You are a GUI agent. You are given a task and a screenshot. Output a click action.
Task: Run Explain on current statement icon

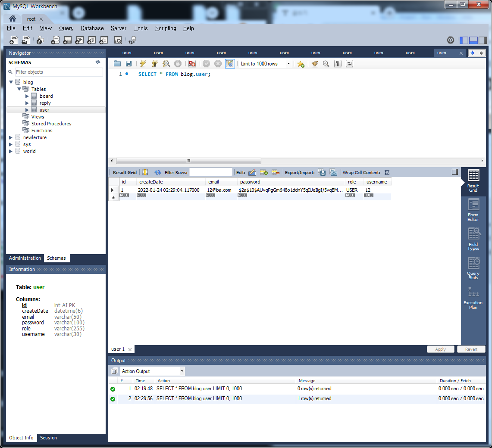pos(166,64)
